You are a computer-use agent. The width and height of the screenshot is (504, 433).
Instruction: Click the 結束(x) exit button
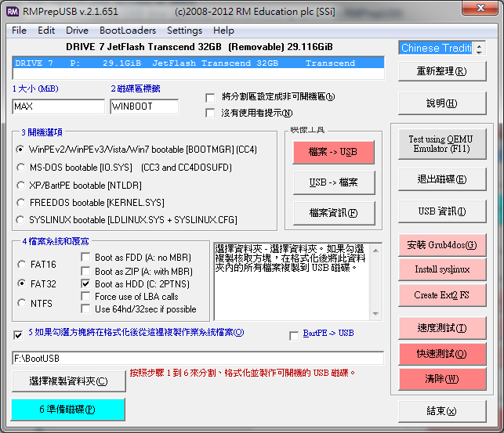tap(442, 411)
